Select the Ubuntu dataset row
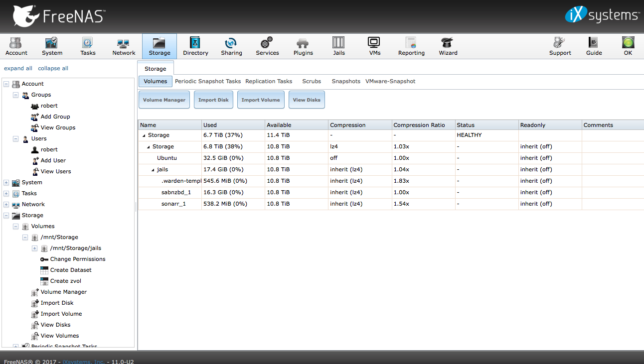This screenshot has height=364, width=644. 391,158
